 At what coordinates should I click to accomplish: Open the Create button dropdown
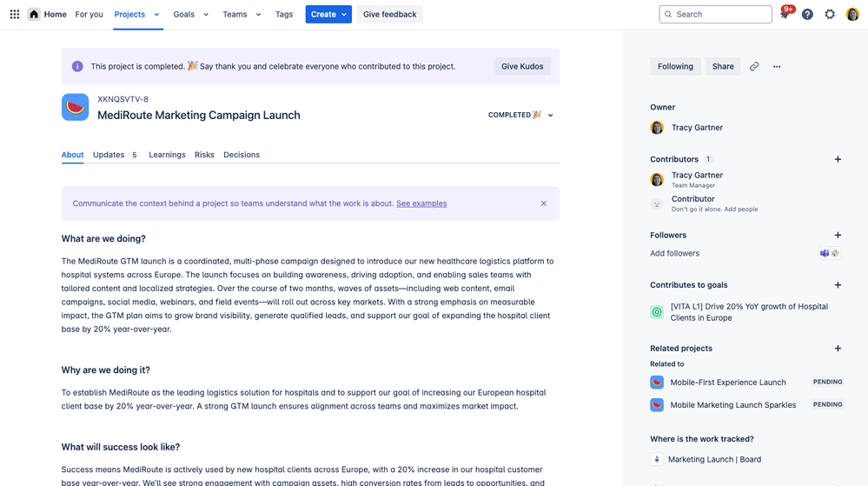coord(328,15)
